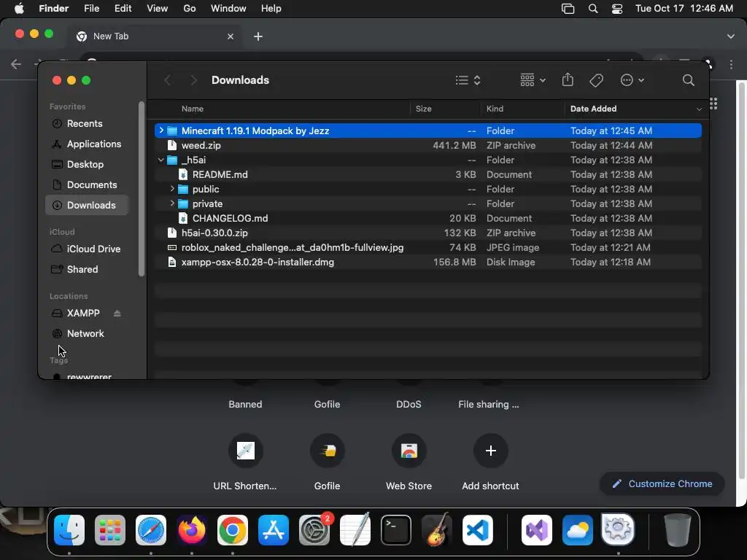
Task: Open Control Center in menu bar
Action: click(x=617, y=9)
